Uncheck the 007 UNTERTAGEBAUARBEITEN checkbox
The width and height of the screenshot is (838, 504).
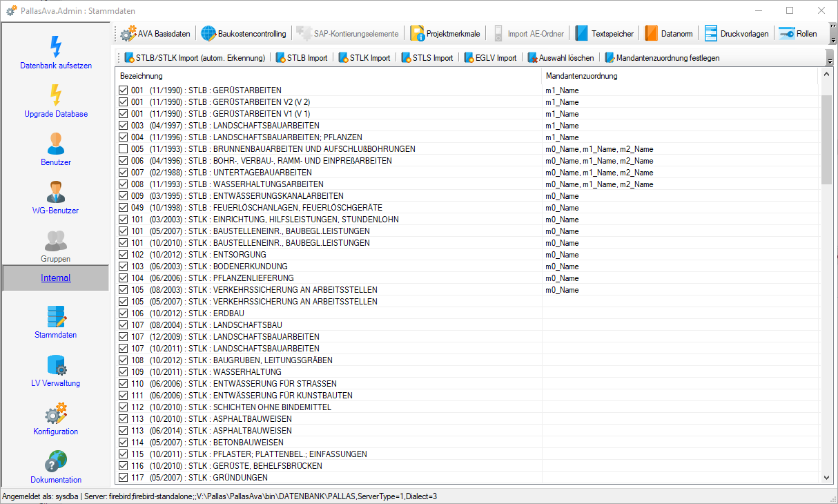[x=124, y=173]
